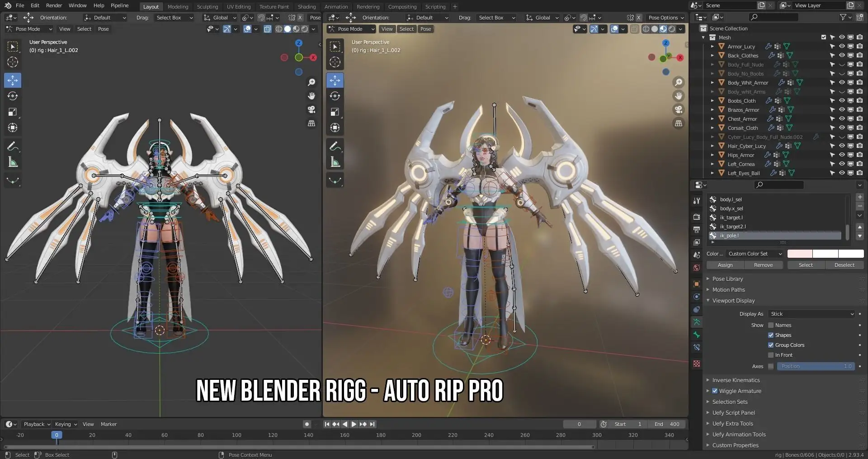Select the Annotate tool in left viewport
868x459 pixels.
13,146
